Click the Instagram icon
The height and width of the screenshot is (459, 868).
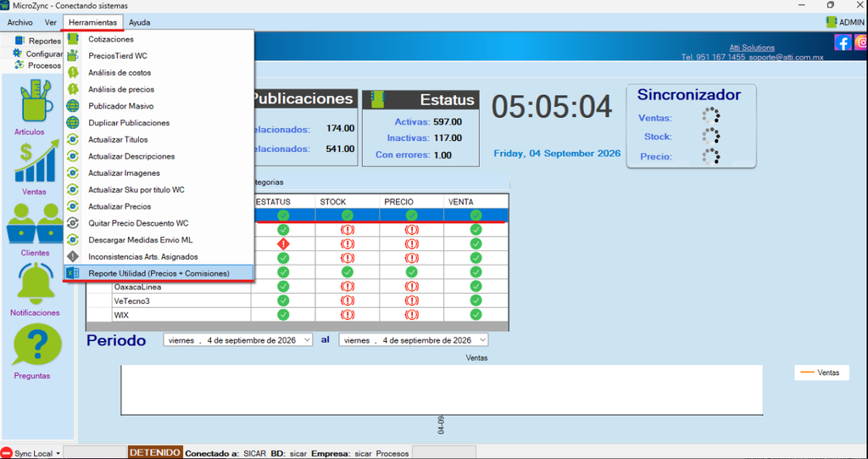(862, 42)
